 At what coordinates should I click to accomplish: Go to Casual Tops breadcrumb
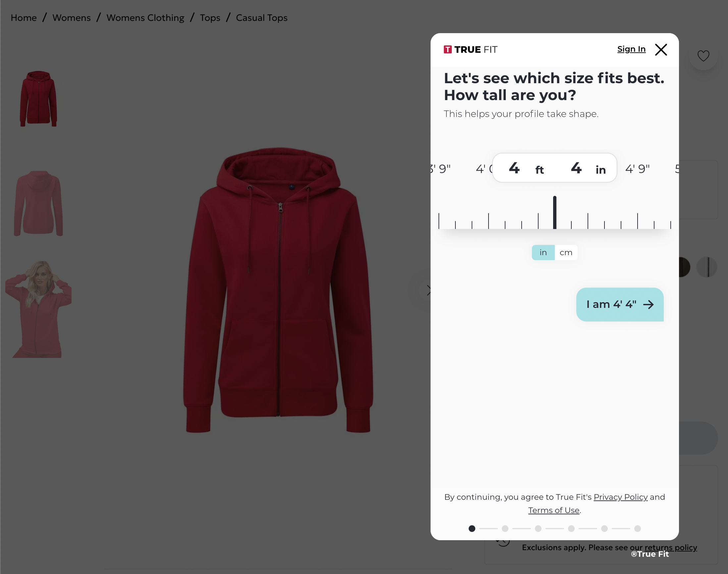coord(262,18)
